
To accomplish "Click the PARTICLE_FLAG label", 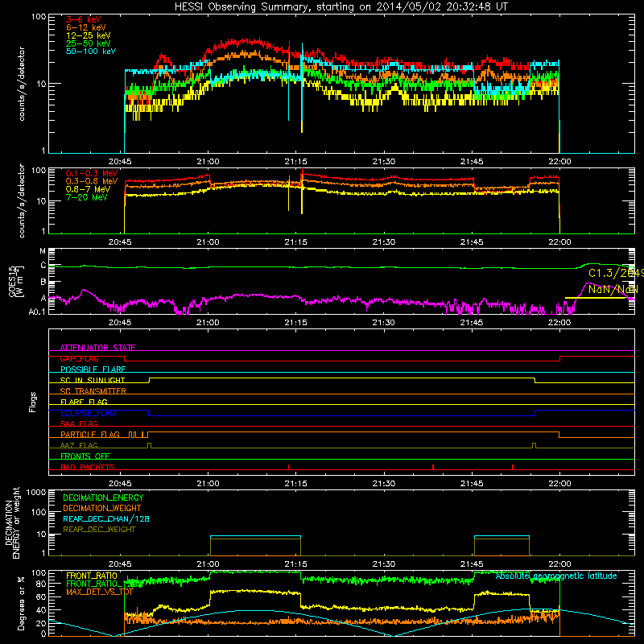I will 90,434.
